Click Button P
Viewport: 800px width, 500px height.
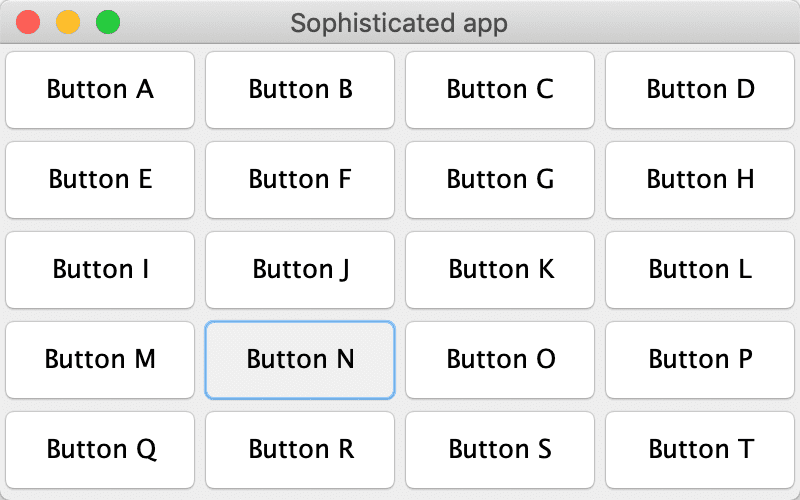tap(700, 360)
